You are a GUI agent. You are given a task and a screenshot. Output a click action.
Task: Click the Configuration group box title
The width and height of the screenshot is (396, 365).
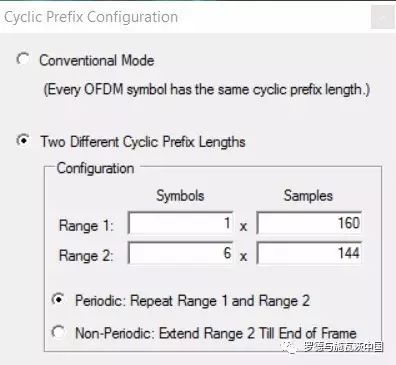click(95, 168)
